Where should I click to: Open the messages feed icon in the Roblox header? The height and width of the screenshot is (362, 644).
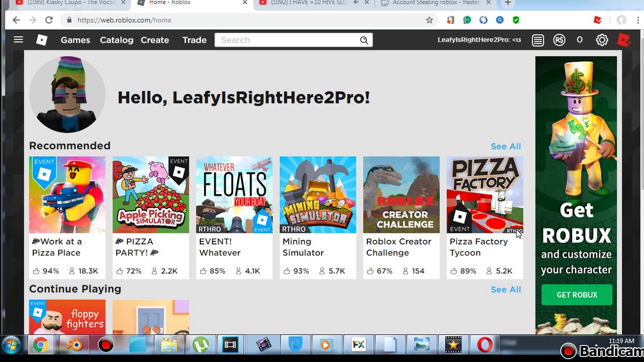point(538,40)
